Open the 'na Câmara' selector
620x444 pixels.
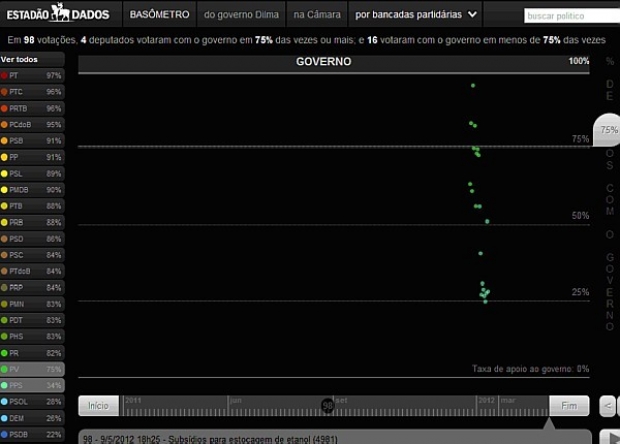[316, 15]
